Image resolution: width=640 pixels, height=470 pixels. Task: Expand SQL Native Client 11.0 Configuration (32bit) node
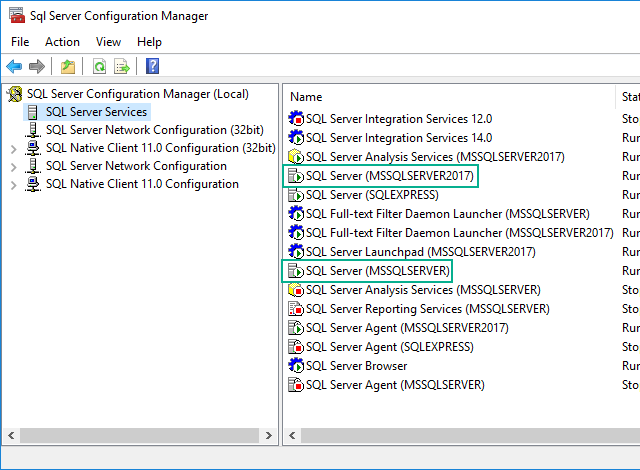click(13, 149)
